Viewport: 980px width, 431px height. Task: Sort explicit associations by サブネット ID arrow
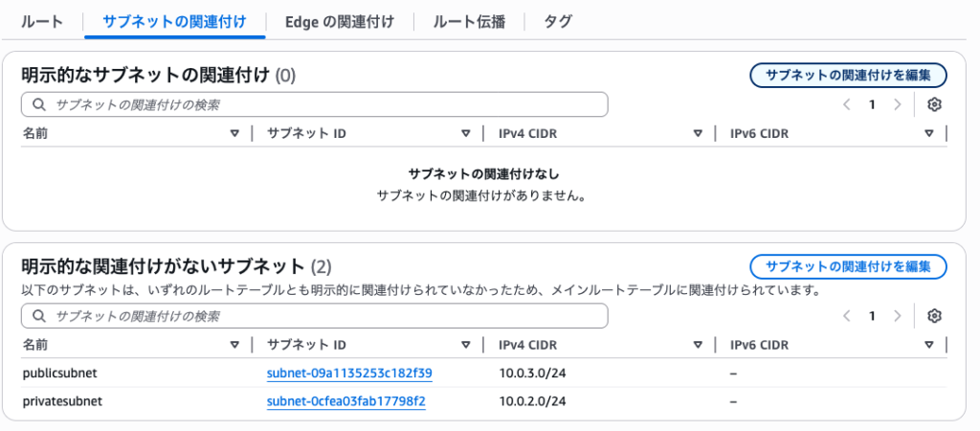[x=466, y=134]
